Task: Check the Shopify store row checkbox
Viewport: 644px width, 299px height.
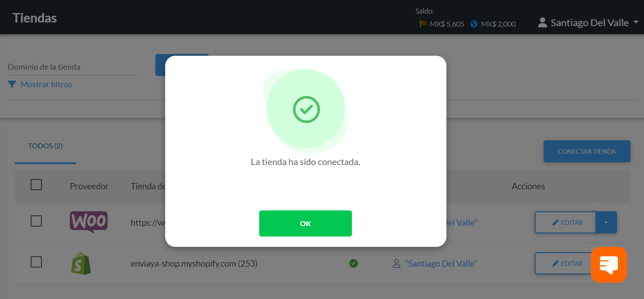Action: (x=36, y=262)
